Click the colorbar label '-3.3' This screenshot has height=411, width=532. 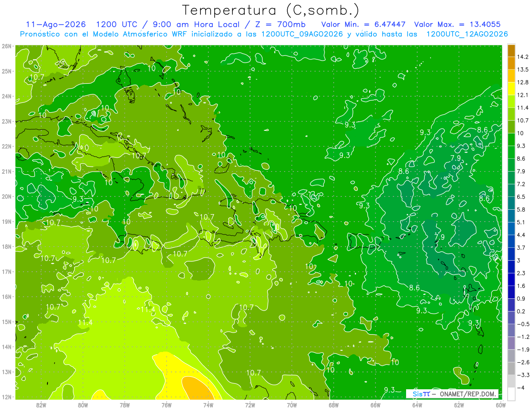click(x=523, y=375)
